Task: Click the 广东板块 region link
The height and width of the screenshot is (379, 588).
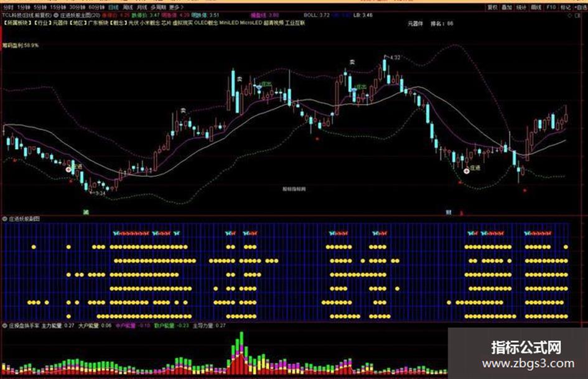Action: tap(98, 23)
